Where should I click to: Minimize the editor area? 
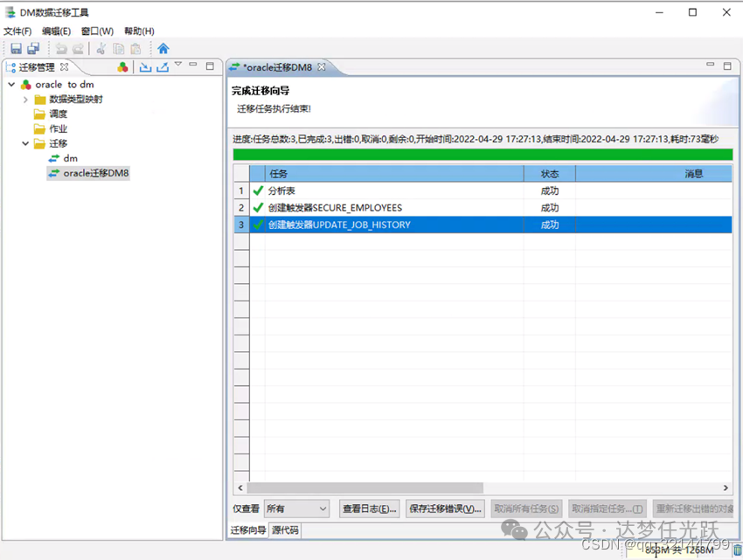(710, 64)
